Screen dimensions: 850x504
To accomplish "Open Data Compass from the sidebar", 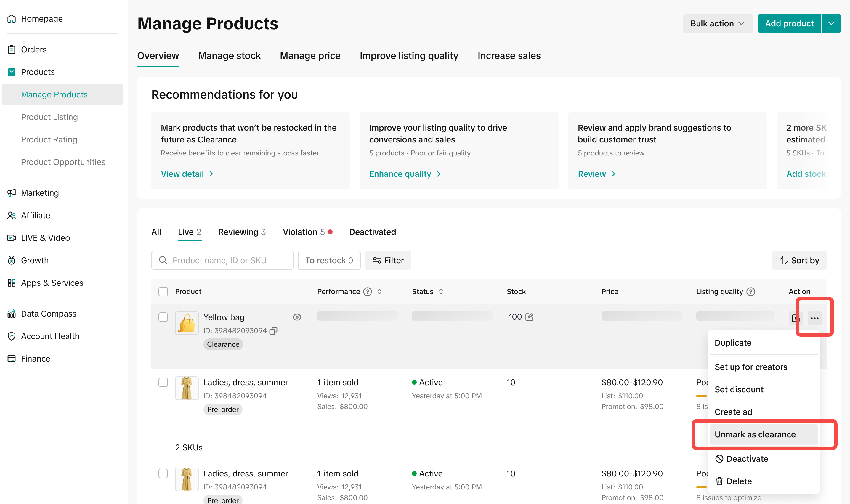I will [x=48, y=314].
